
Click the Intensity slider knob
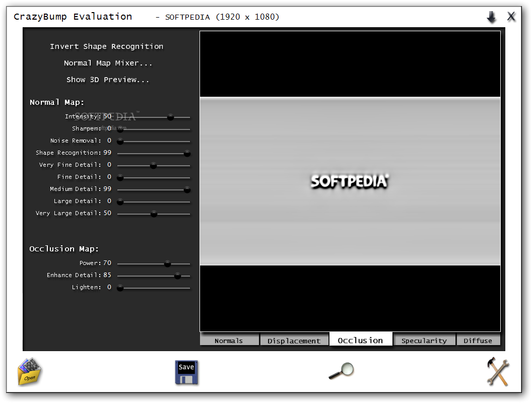pyautogui.click(x=171, y=117)
